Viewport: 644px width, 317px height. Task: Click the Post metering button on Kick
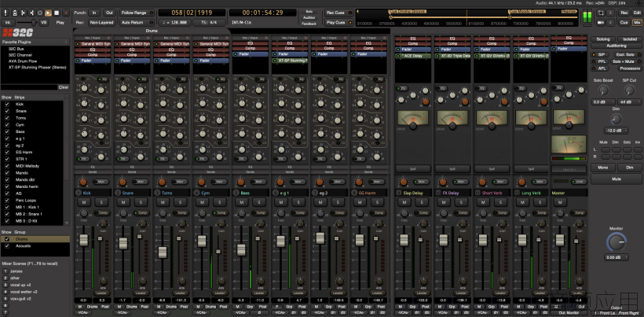coord(105,307)
